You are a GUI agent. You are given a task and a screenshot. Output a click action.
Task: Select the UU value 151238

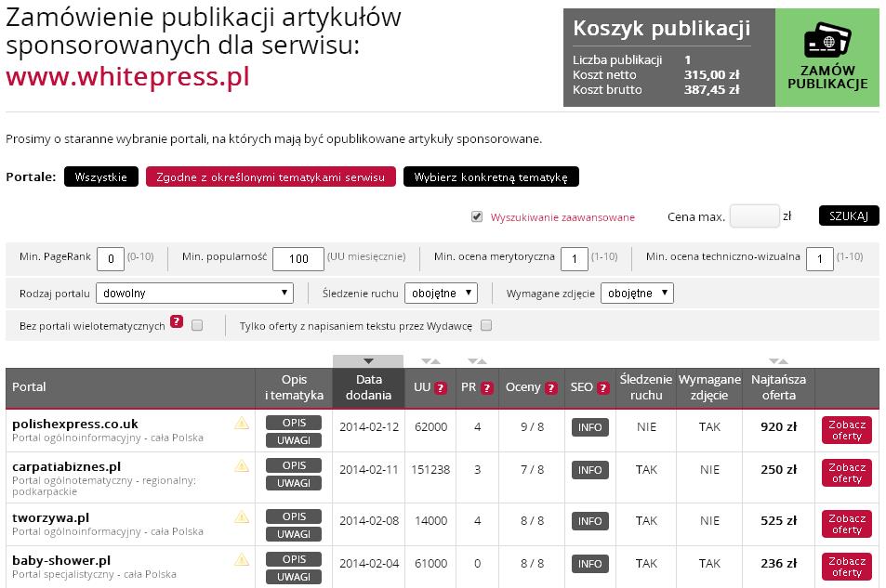430,470
